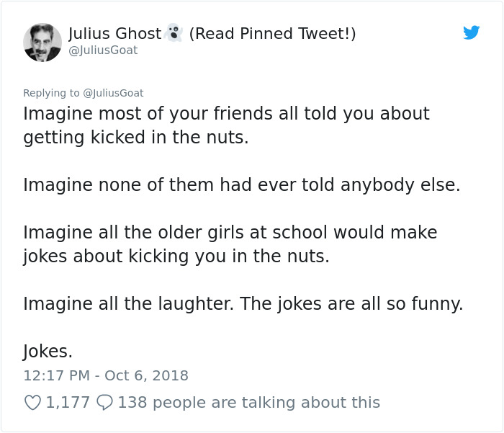
Task: Visit the @JuliusGoat handle under the name
Action: point(103,50)
